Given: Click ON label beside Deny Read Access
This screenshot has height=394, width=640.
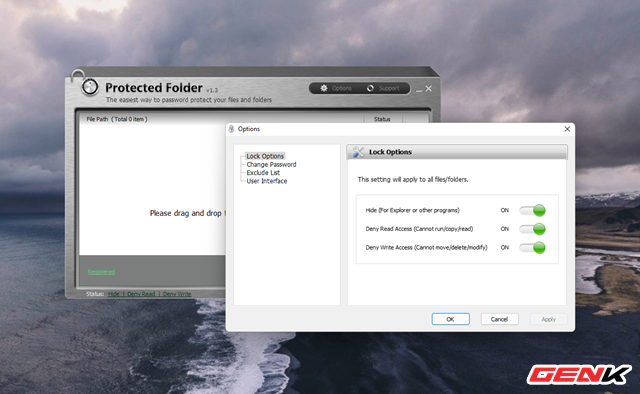Looking at the screenshot, I should click(505, 229).
